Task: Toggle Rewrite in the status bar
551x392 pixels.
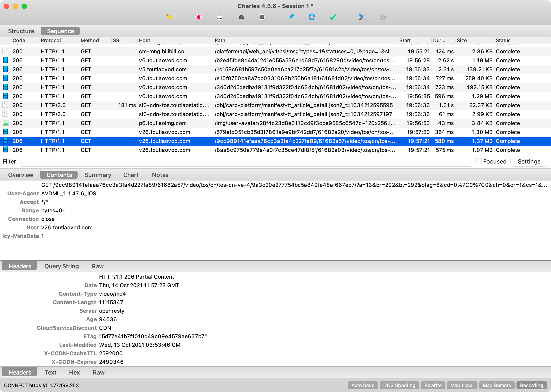Action: tap(433, 385)
